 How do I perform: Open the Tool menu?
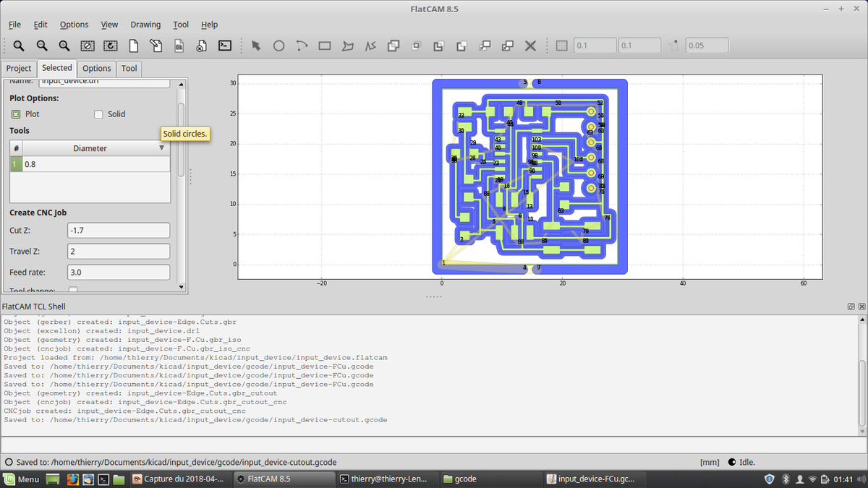point(181,24)
